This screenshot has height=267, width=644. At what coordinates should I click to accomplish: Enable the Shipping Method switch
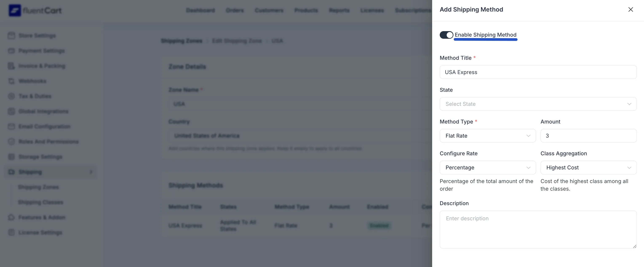click(x=446, y=35)
